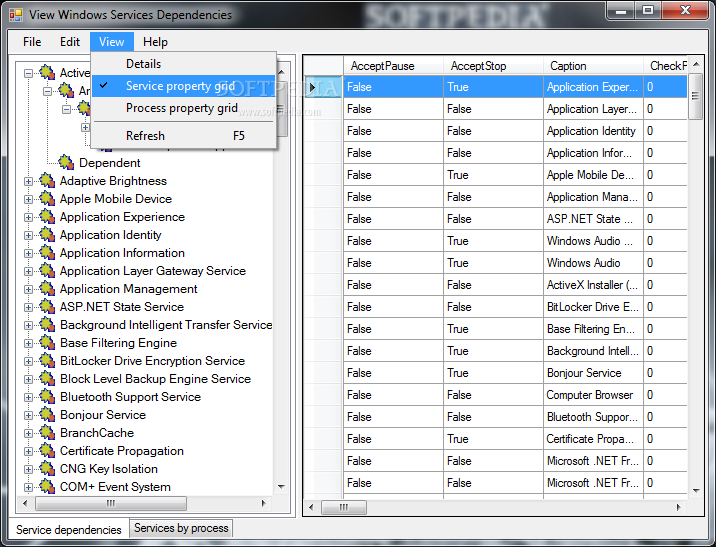Expand the Application Identity tree node
716x547 pixels.
28,236
